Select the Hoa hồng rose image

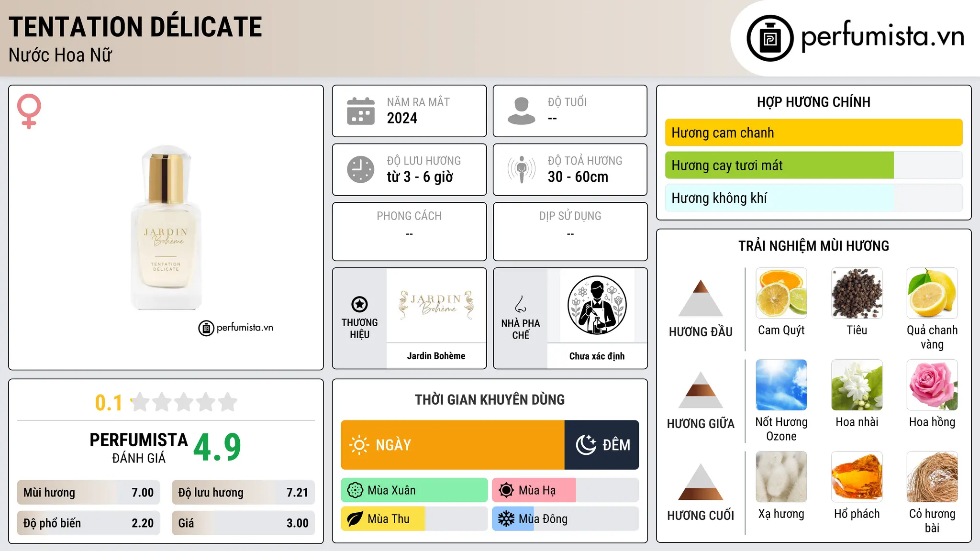[932, 385]
